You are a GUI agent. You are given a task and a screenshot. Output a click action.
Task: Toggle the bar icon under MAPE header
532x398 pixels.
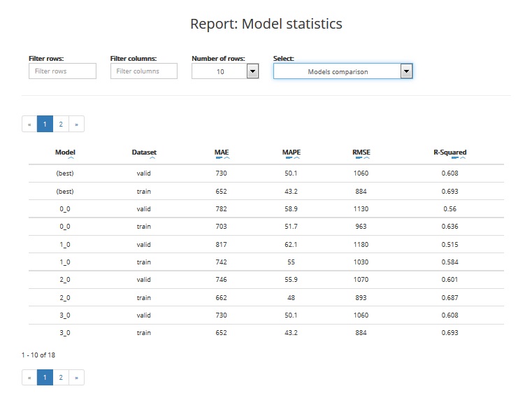287,159
